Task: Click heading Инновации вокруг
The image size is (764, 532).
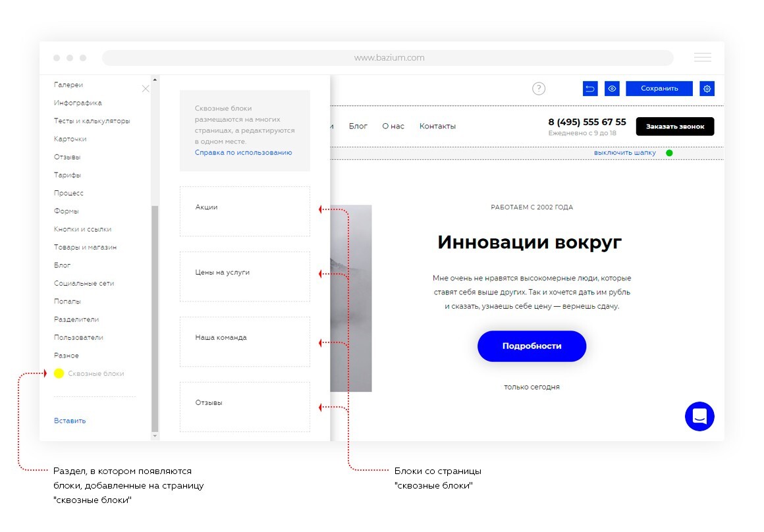Action: [530, 242]
